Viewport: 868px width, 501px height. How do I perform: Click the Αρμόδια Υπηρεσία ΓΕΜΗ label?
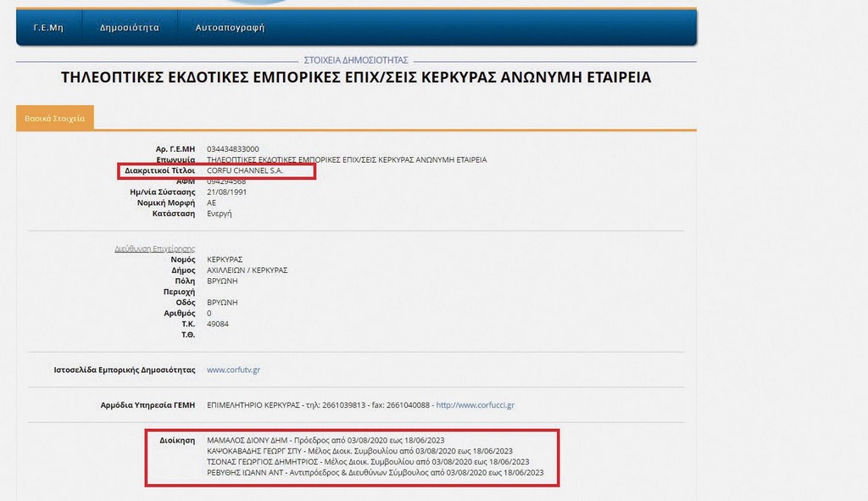coord(147,405)
